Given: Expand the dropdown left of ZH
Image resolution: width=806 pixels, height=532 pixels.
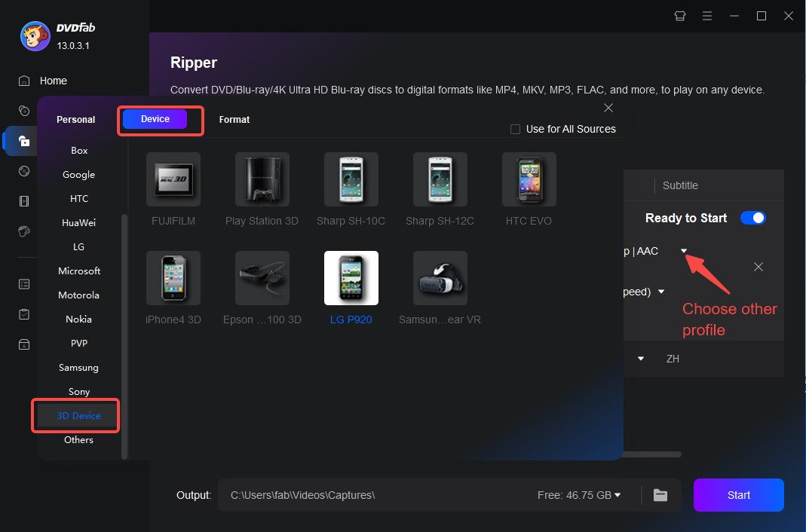Looking at the screenshot, I should (640, 359).
